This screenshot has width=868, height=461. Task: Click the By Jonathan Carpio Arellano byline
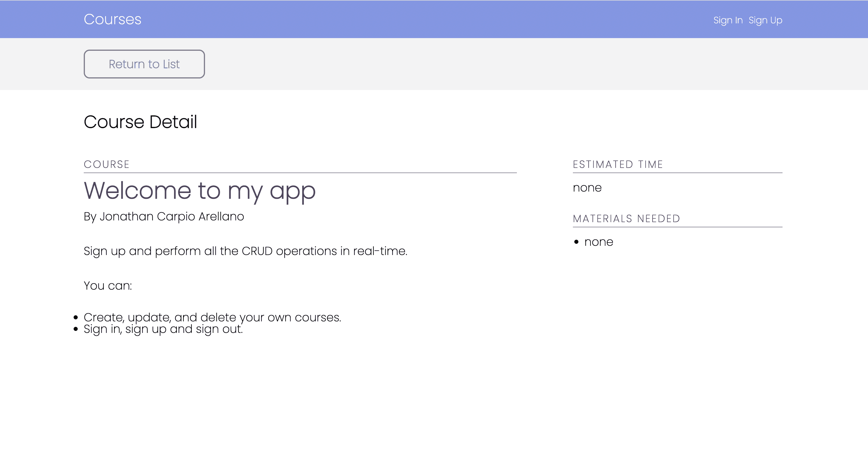pos(164,216)
